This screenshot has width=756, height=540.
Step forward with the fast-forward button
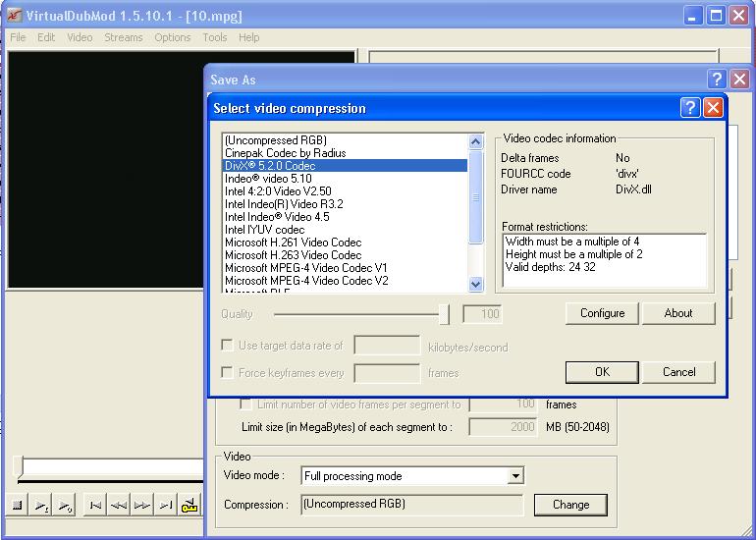(142, 506)
